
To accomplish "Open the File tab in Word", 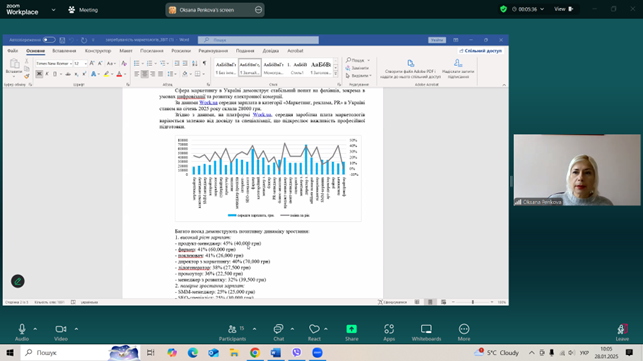I will tap(12, 51).
